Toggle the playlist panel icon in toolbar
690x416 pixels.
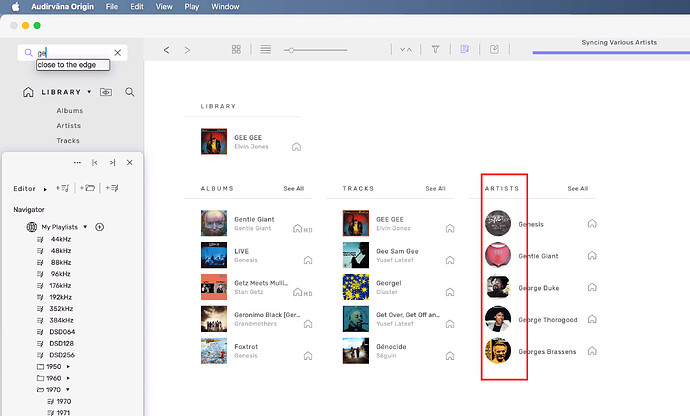click(465, 49)
